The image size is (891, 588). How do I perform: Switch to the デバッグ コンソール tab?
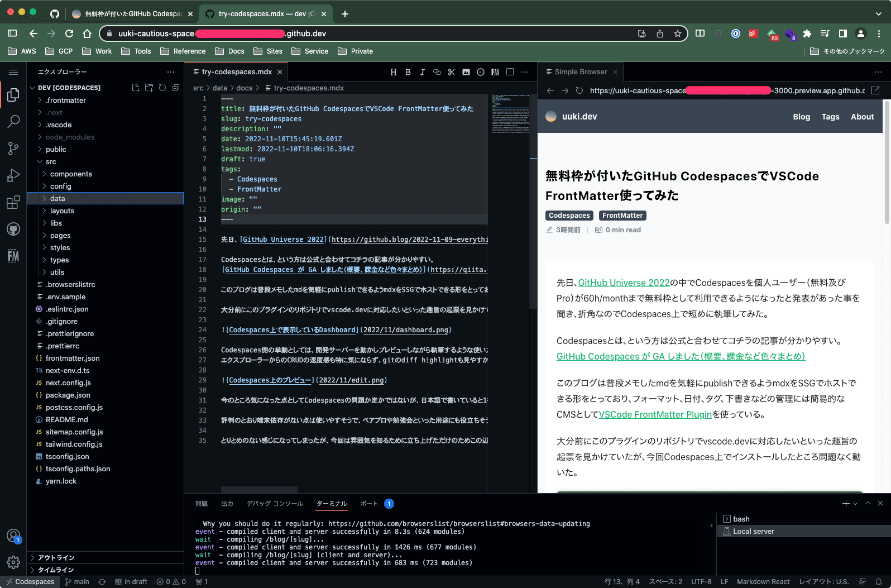pyautogui.click(x=275, y=504)
